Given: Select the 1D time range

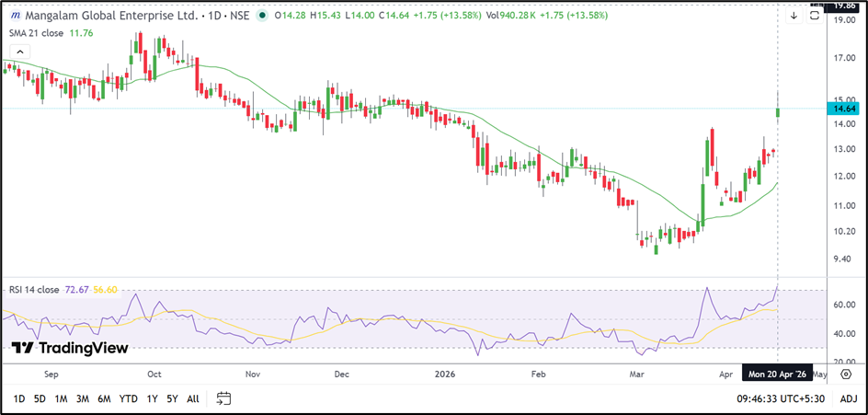Looking at the screenshot, I should [x=19, y=398].
